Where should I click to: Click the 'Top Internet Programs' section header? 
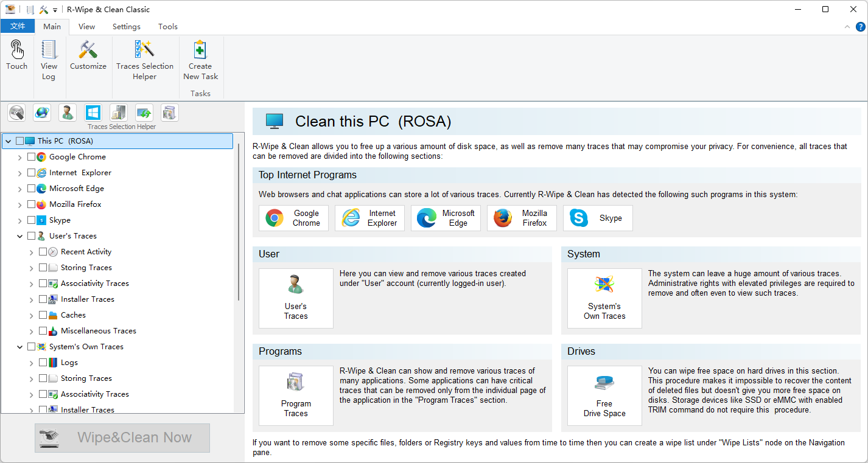(307, 175)
